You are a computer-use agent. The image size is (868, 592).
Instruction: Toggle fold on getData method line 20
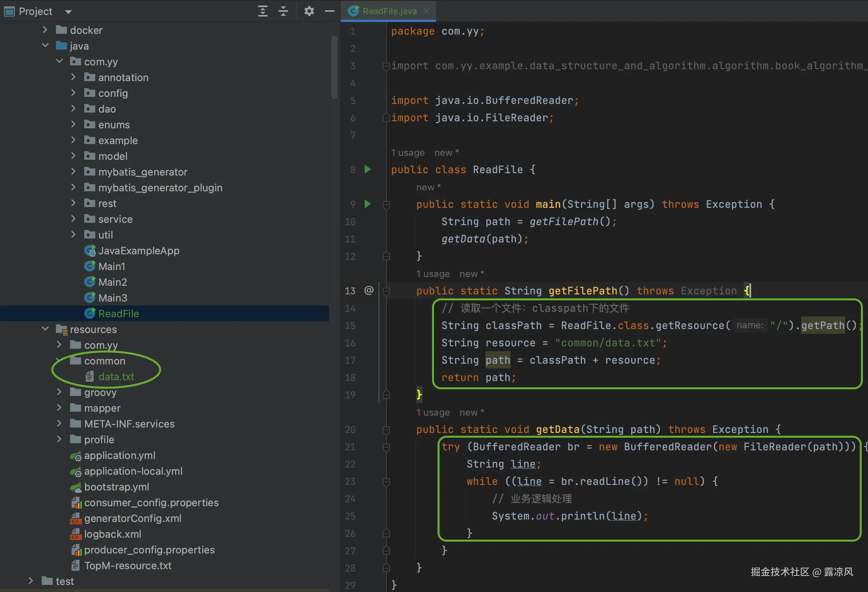coord(386,430)
